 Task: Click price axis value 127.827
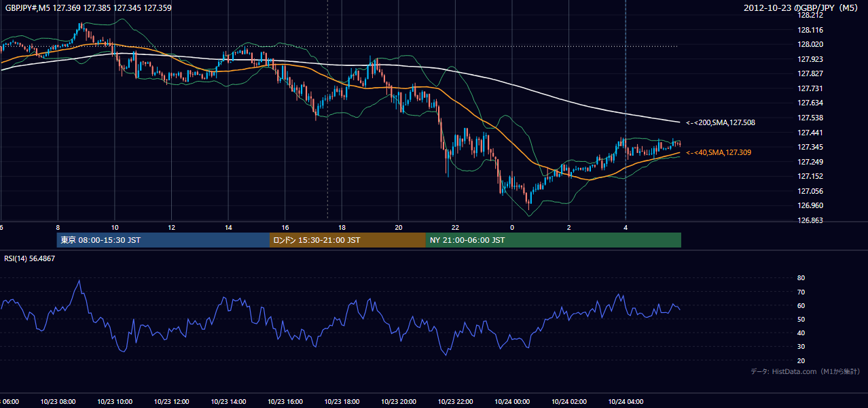pos(810,73)
